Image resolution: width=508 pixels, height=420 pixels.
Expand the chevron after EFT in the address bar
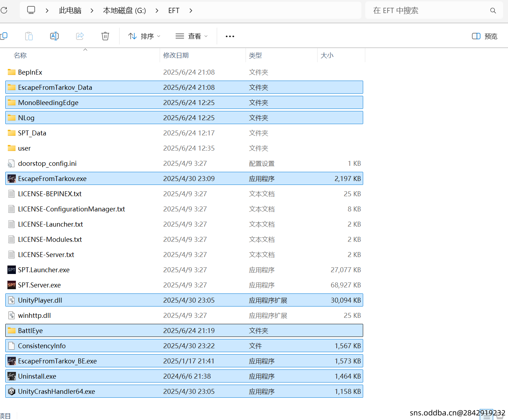(x=191, y=11)
